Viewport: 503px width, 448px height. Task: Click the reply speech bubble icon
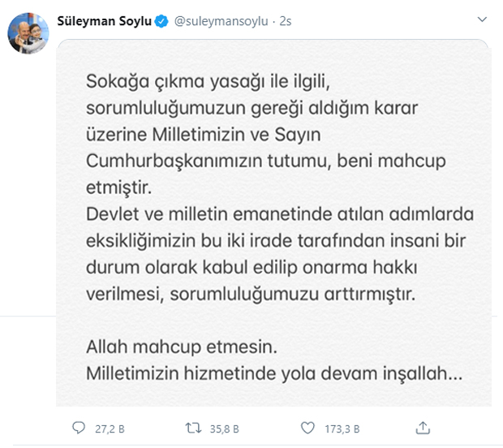click(x=77, y=427)
